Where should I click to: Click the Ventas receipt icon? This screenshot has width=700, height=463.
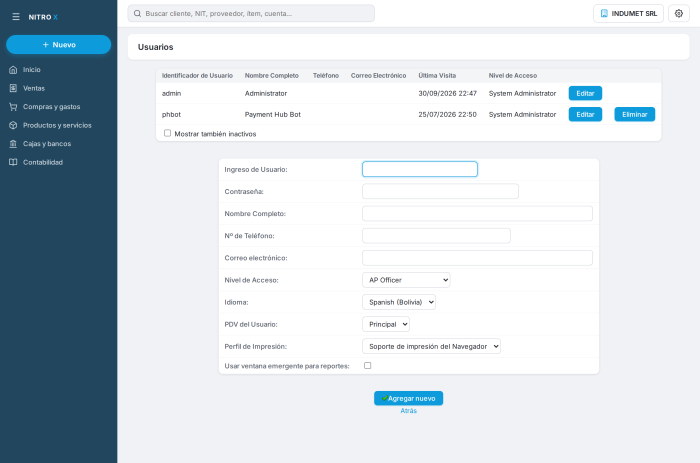(x=13, y=88)
